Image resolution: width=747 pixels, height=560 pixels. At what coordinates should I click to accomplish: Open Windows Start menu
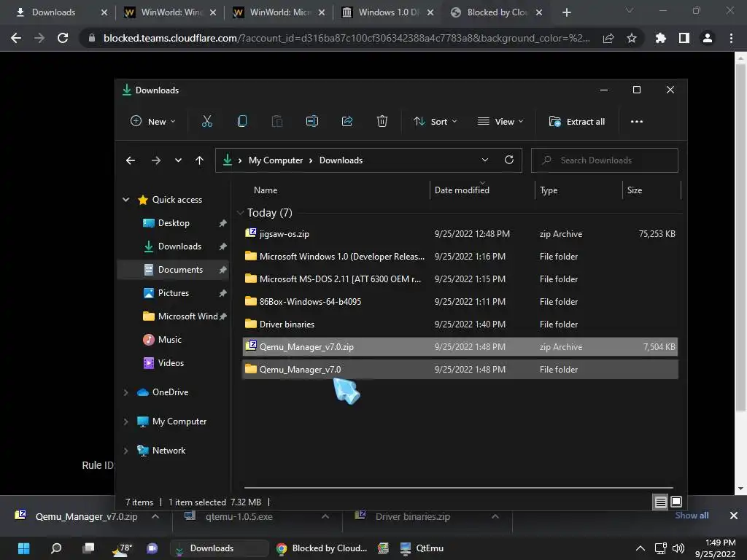24,548
